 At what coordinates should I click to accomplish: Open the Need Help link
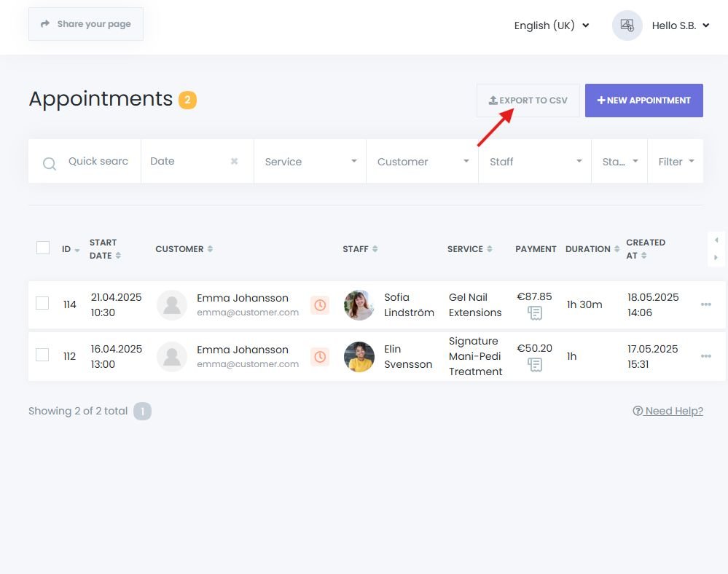672,411
